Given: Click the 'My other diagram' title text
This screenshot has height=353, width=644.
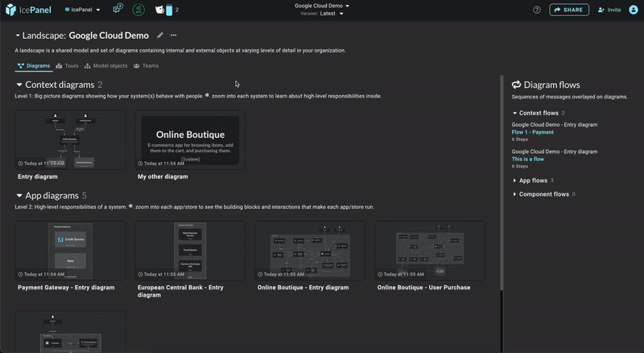Looking at the screenshot, I should click(163, 176).
